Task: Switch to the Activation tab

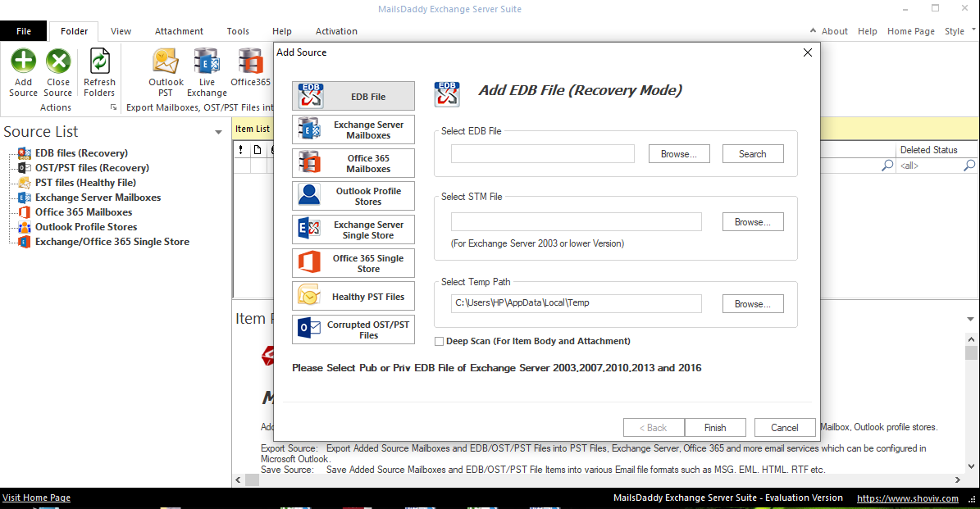Action: pos(336,31)
